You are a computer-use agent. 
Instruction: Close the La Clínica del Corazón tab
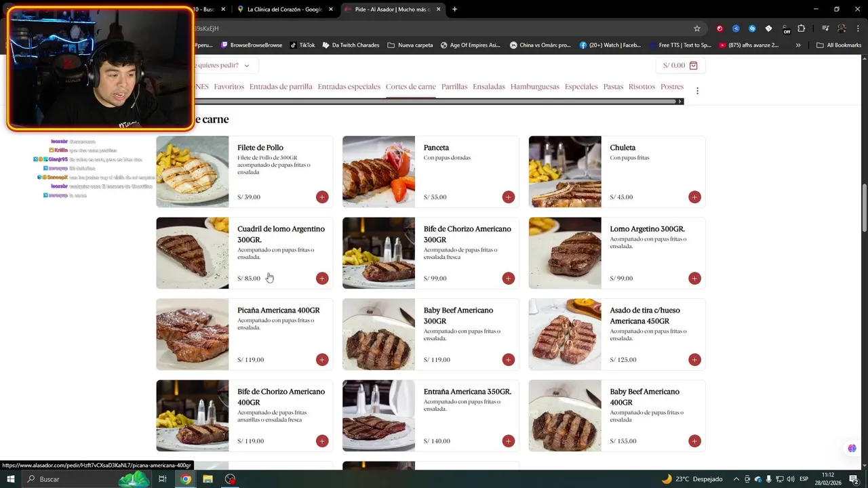(x=331, y=9)
